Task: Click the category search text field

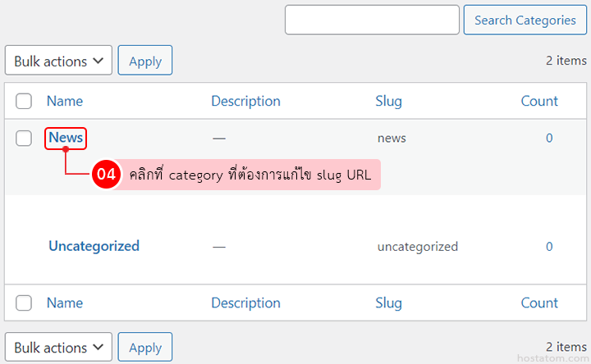Action: coord(372,20)
